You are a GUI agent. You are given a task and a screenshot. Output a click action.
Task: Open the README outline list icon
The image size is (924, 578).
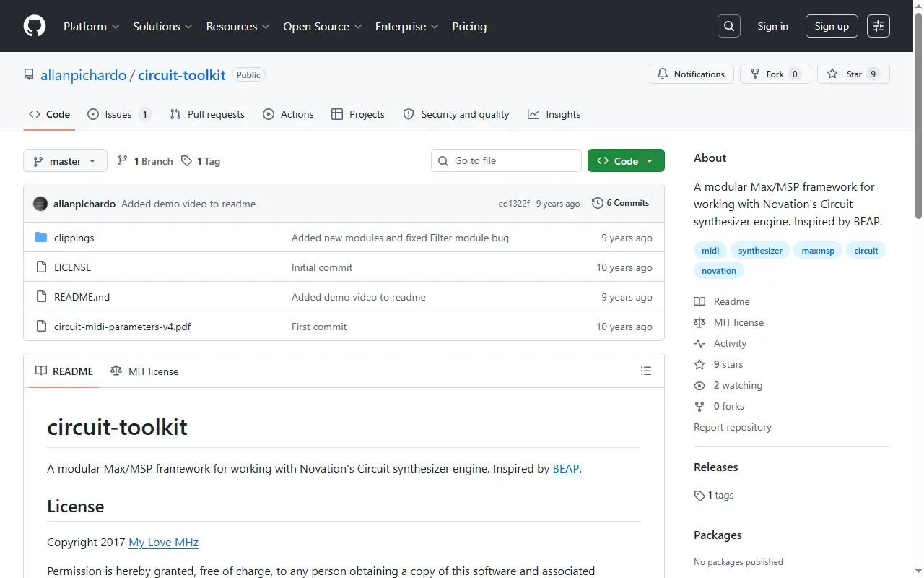646,371
